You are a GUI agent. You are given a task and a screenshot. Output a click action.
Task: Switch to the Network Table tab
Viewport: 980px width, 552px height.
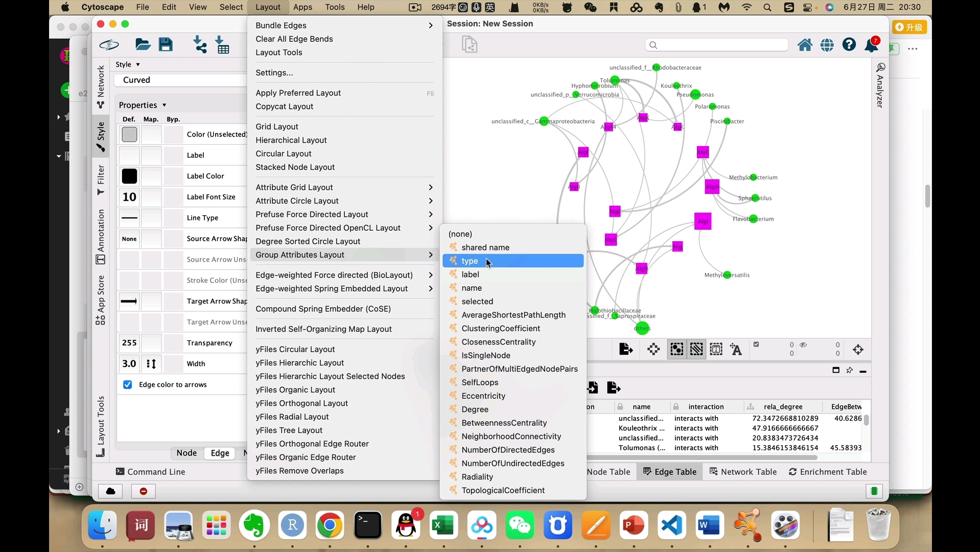[x=743, y=472]
